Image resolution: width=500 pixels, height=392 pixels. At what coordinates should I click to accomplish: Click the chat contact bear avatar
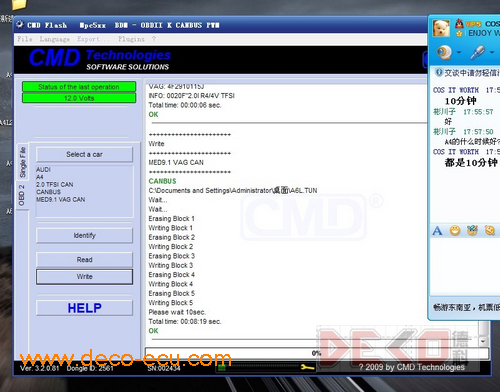pos(441,28)
